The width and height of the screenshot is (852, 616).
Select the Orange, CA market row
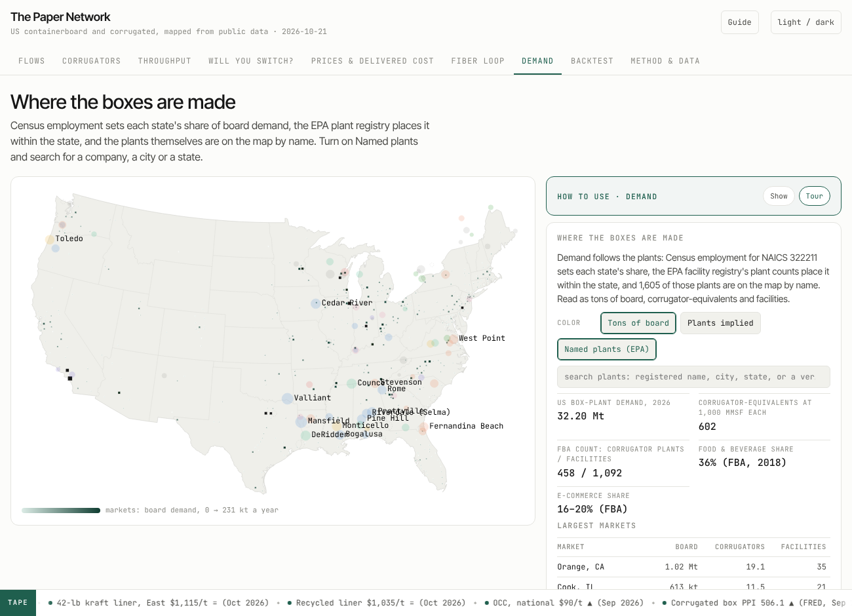coord(693,567)
